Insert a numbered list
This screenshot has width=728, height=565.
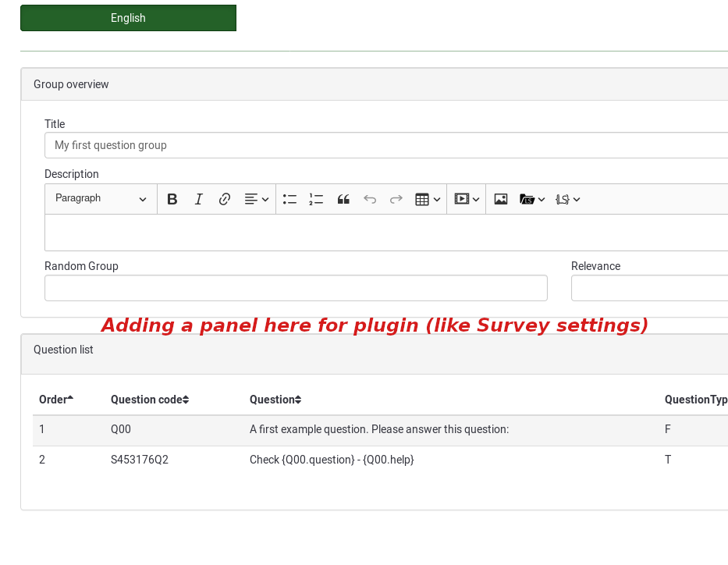[x=316, y=199]
